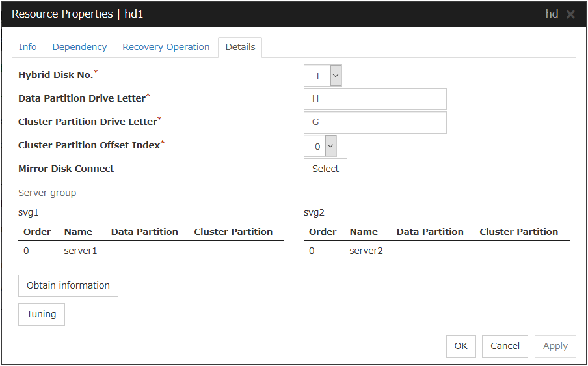Click the Apply button
This screenshot has width=588, height=366.
(555, 346)
